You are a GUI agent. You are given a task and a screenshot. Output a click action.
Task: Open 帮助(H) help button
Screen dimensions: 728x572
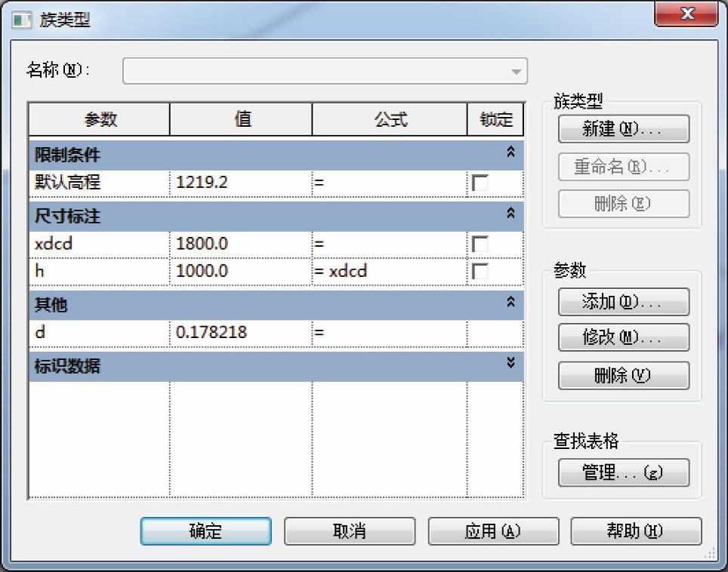[636, 531]
